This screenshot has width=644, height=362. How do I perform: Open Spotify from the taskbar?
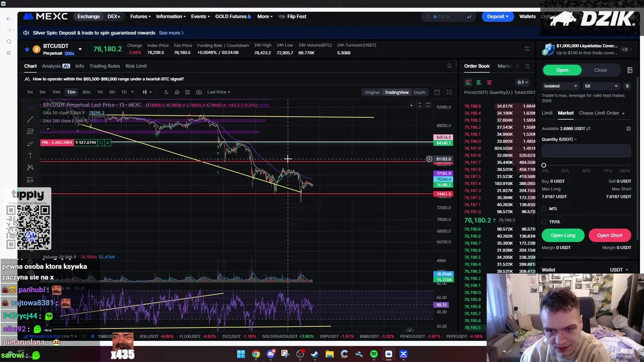pyautogui.click(x=374, y=354)
